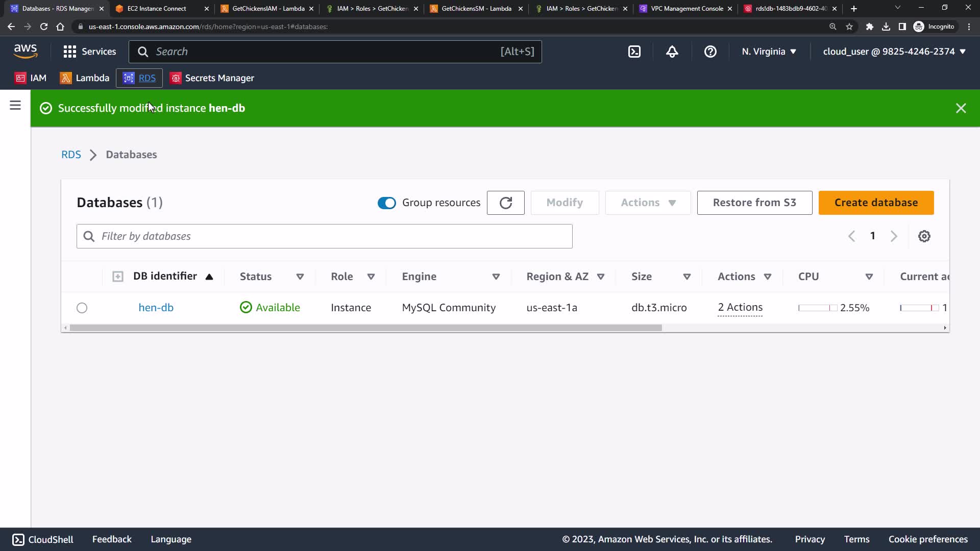Viewport: 980px width, 551px height.
Task: Click the refresh databases button
Action: point(505,203)
